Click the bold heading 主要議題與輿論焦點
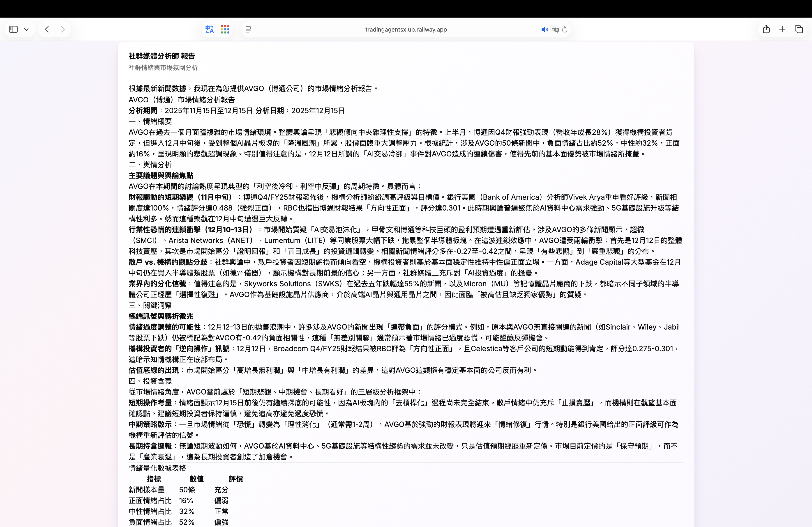The width and height of the screenshot is (812, 527). pyautogui.click(x=161, y=176)
